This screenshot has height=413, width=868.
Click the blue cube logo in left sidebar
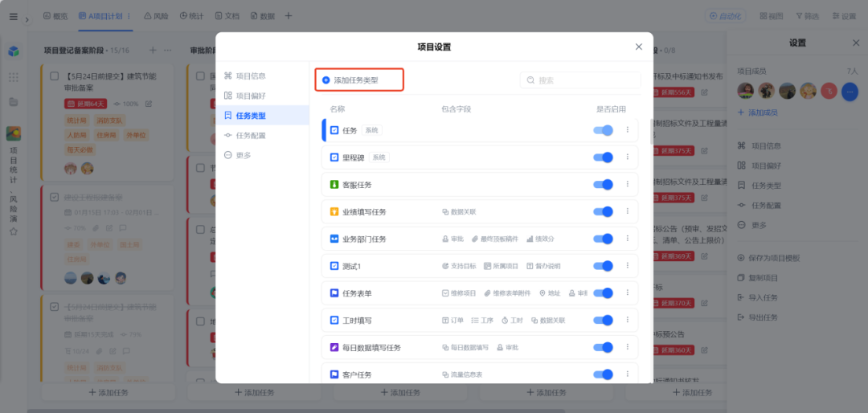click(x=14, y=51)
